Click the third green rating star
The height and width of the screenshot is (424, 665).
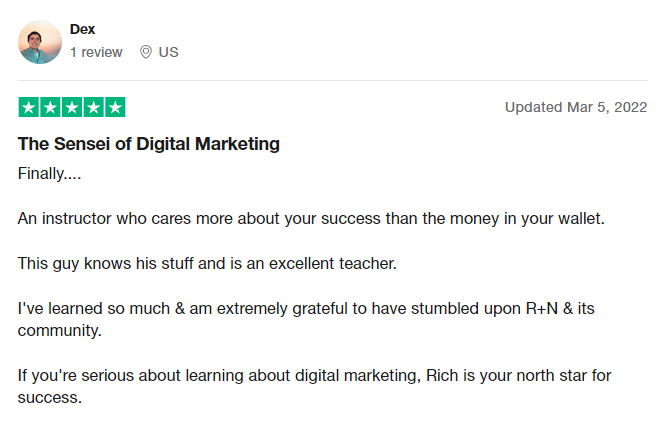tap(72, 107)
